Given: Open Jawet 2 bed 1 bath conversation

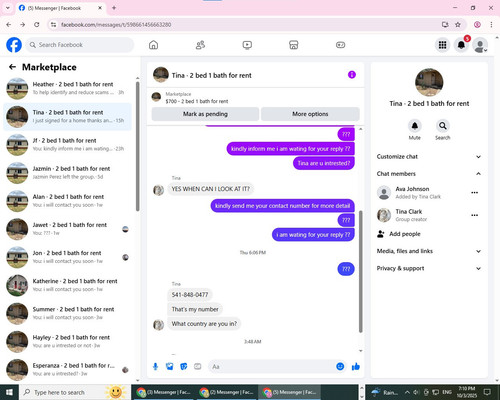Looking at the screenshot, I should pyautogui.click(x=67, y=229).
